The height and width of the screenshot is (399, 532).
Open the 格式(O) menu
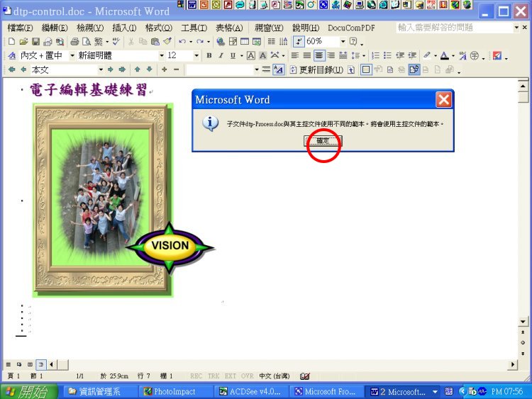click(x=158, y=28)
